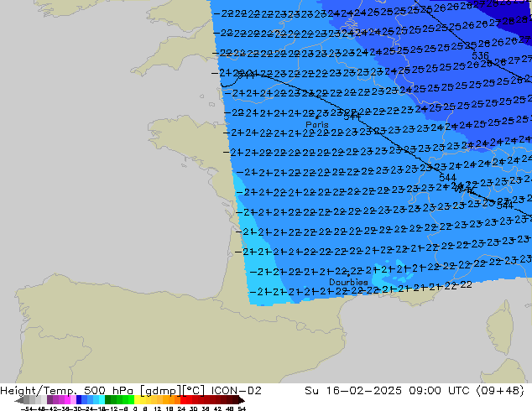Click the 536 height contour label
532x411 pixels.
point(480,55)
